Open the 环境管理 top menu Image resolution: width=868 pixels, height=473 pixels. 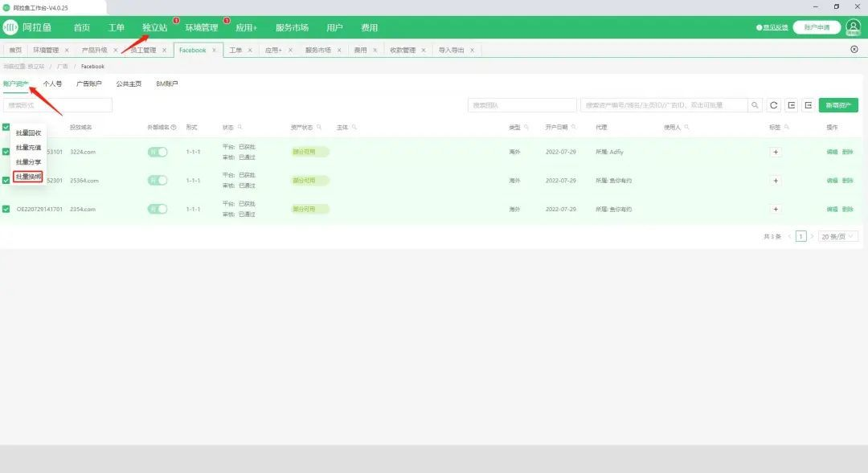click(202, 27)
